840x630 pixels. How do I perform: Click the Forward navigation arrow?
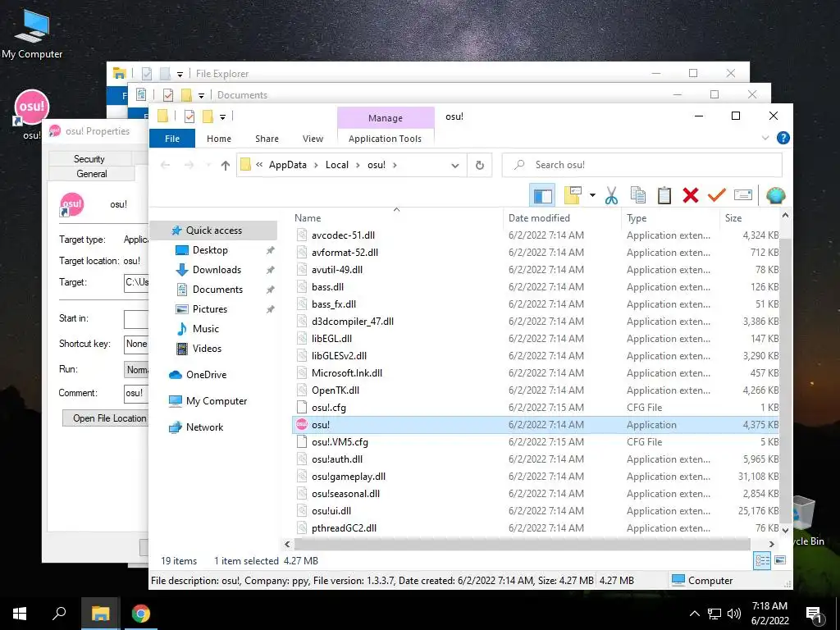point(189,166)
